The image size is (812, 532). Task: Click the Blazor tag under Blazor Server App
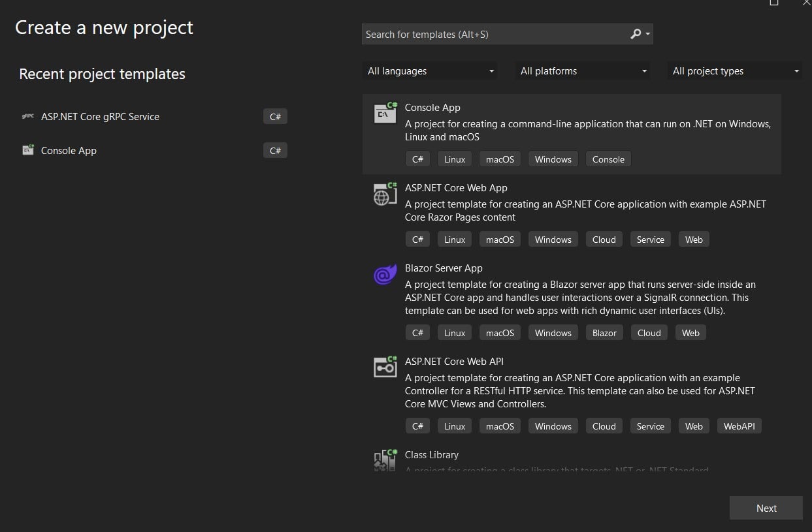[x=604, y=333]
